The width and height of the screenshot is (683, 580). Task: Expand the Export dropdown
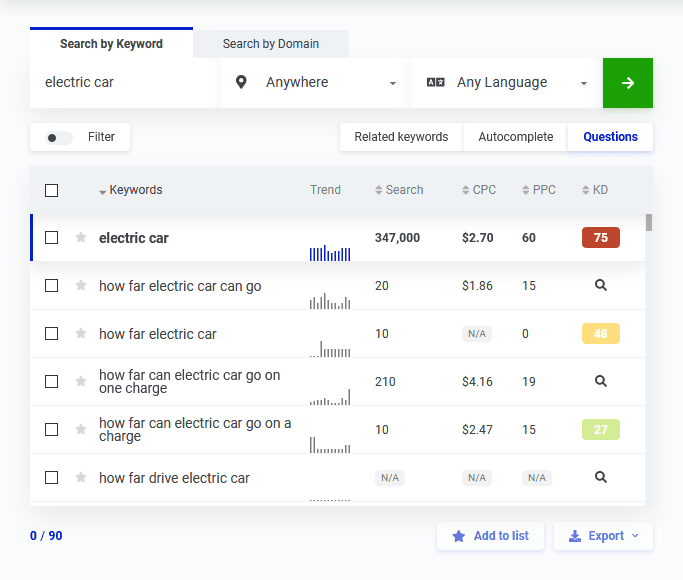click(x=603, y=536)
